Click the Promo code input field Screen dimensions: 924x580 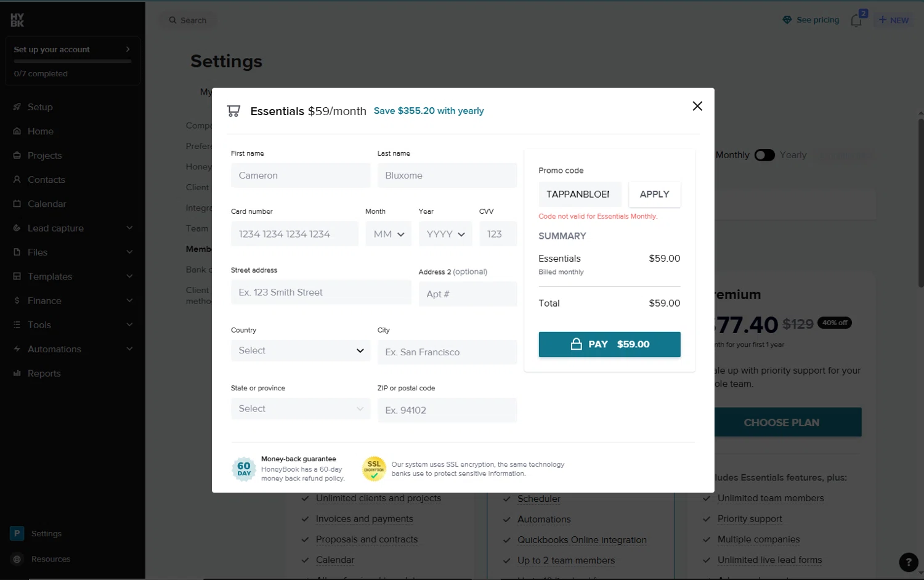click(x=580, y=194)
